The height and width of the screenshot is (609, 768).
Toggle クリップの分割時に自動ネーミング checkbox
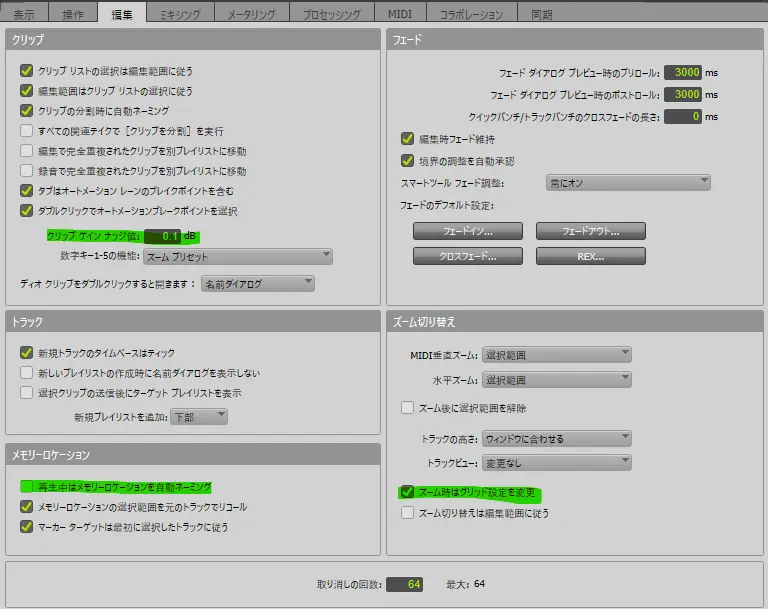27,111
